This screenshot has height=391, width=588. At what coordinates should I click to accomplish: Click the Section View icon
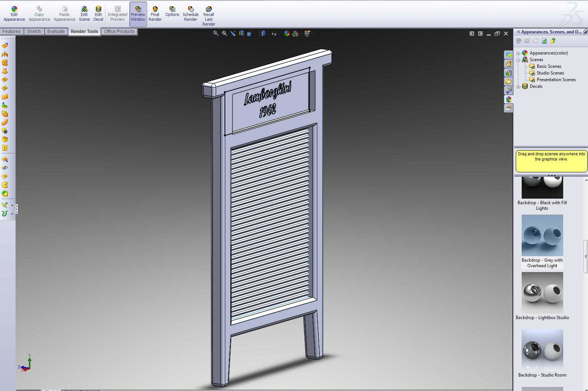[242, 33]
